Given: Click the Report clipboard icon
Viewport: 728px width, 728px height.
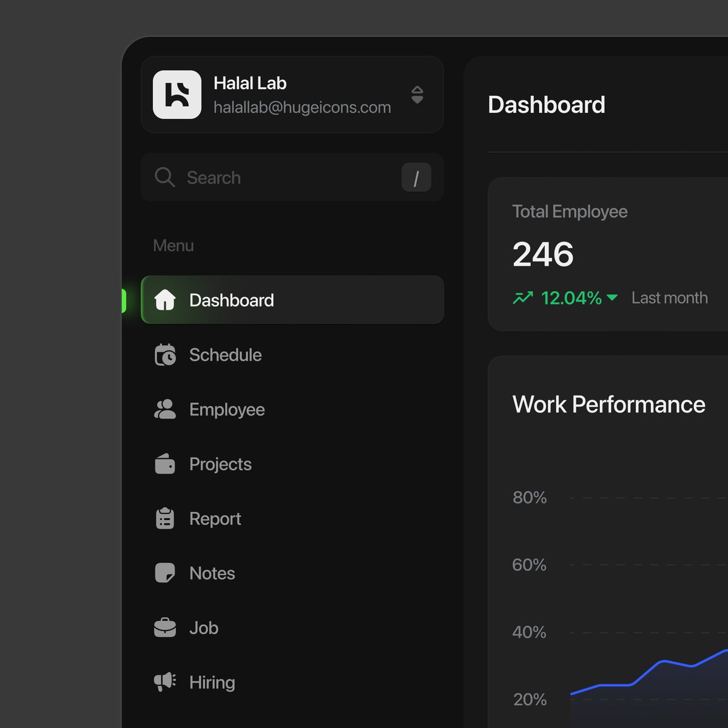Looking at the screenshot, I should tap(165, 519).
